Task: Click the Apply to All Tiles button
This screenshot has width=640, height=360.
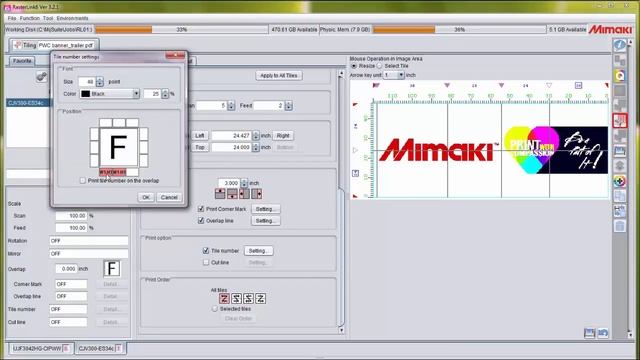Action: (x=279, y=76)
